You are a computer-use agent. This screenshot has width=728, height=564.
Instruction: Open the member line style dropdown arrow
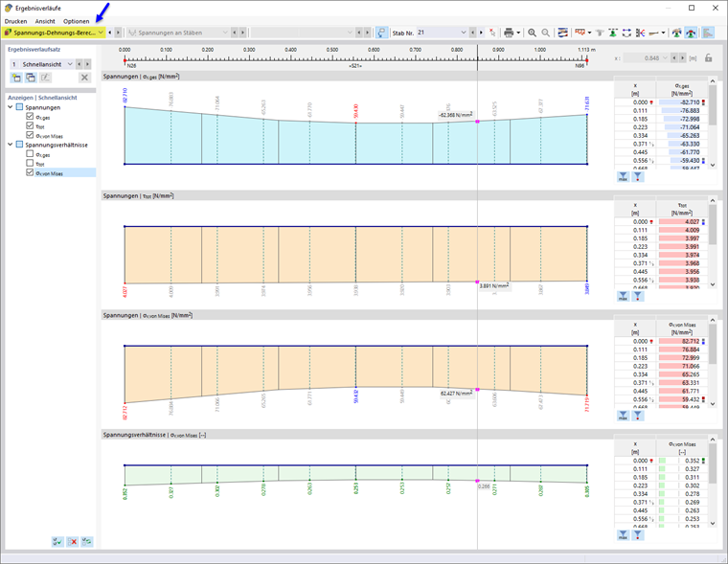pos(663,33)
